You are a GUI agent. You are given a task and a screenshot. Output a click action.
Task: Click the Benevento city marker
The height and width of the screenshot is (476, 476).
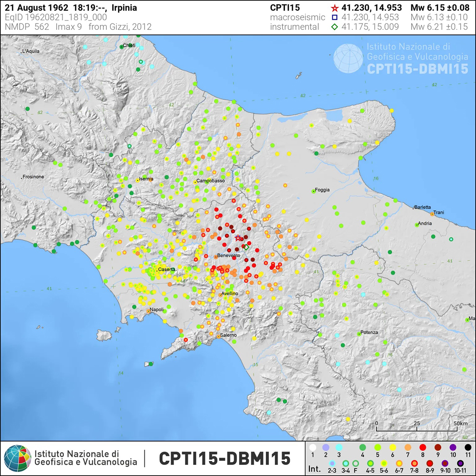coord(215,257)
